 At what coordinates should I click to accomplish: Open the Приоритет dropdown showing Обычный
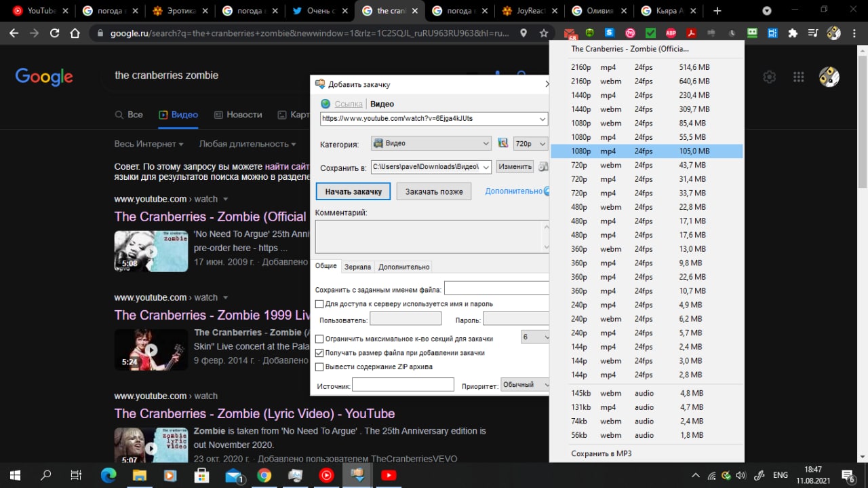coord(525,385)
